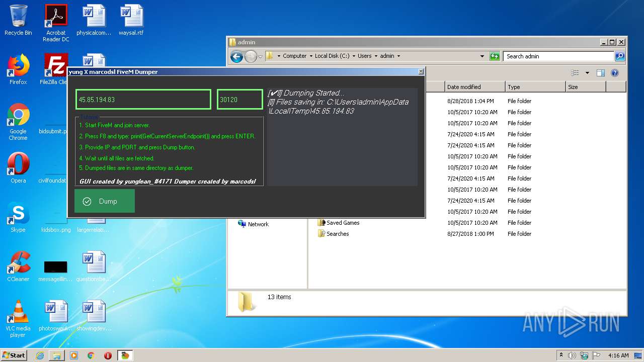The height and width of the screenshot is (362, 644).
Task: Open media player taskbar icon
Action: pyautogui.click(x=74, y=355)
